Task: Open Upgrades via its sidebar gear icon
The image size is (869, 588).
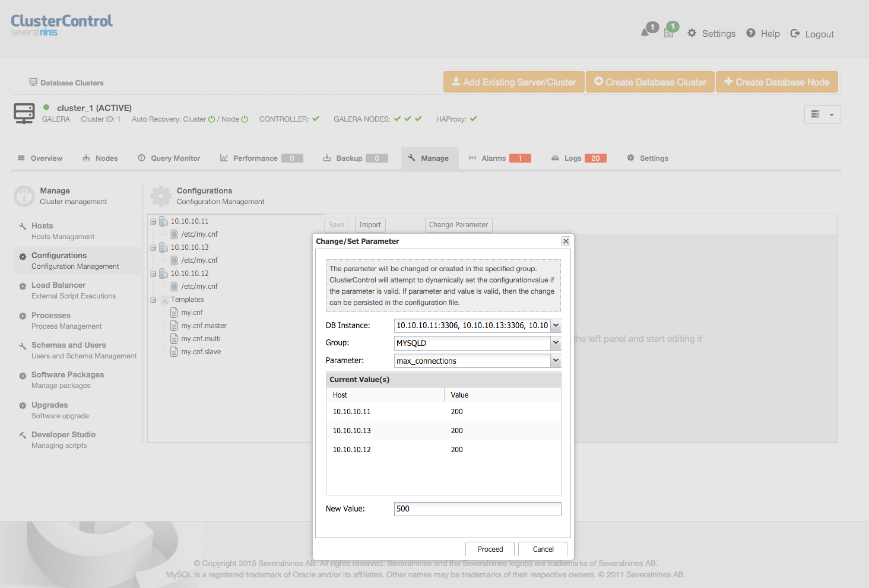Action: point(23,406)
